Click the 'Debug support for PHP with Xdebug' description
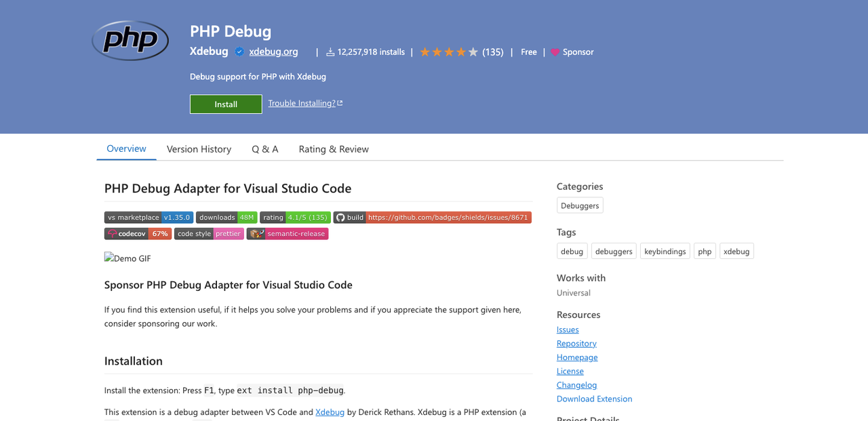 tap(258, 77)
